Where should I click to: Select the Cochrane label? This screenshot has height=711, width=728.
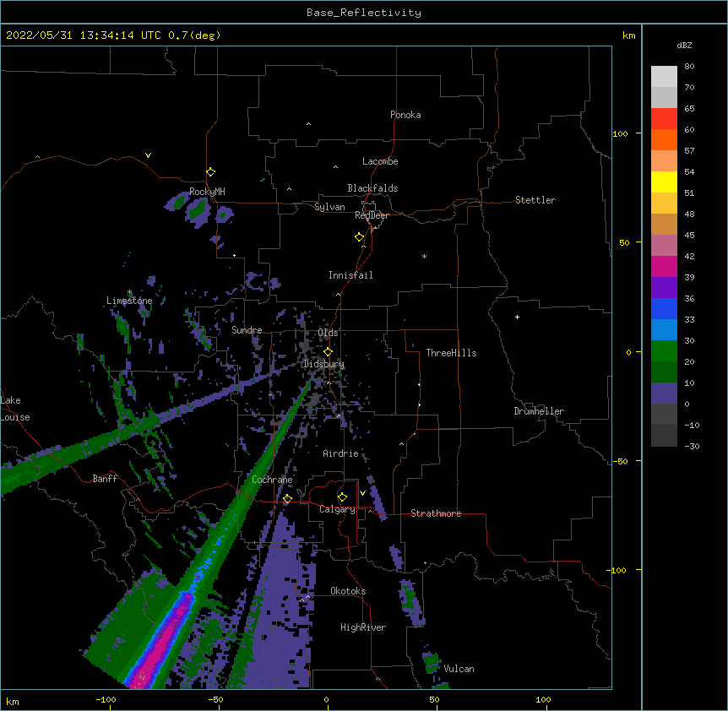point(272,480)
